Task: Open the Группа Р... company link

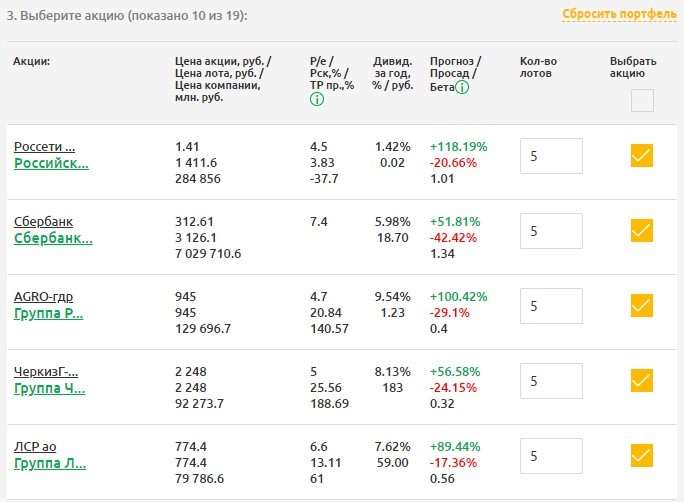Action: coord(48,313)
